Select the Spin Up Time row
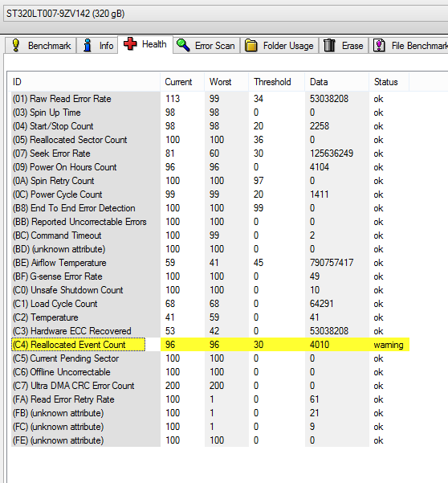Screen dimensions: 448x483 [210, 113]
